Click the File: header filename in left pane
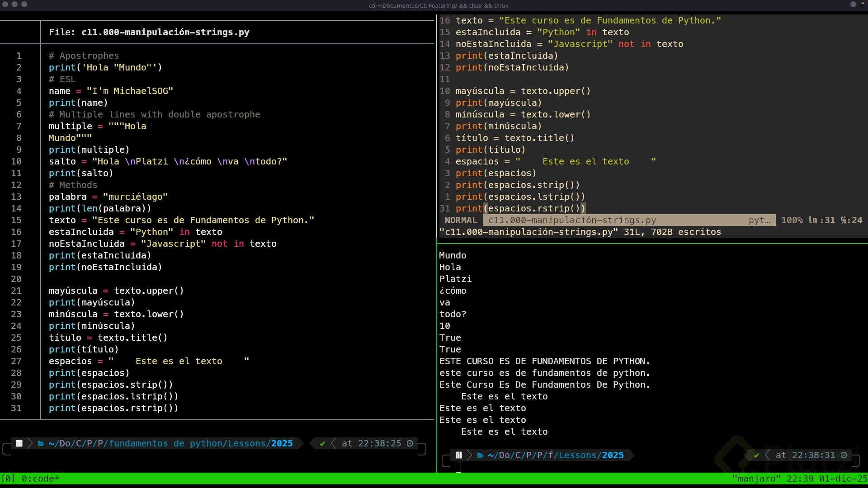 pyautogui.click(x=165, y=32)
